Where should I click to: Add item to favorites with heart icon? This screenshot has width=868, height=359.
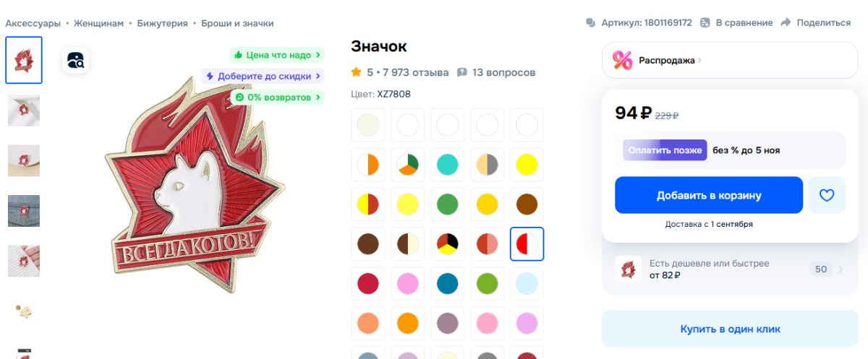(827, 195)
